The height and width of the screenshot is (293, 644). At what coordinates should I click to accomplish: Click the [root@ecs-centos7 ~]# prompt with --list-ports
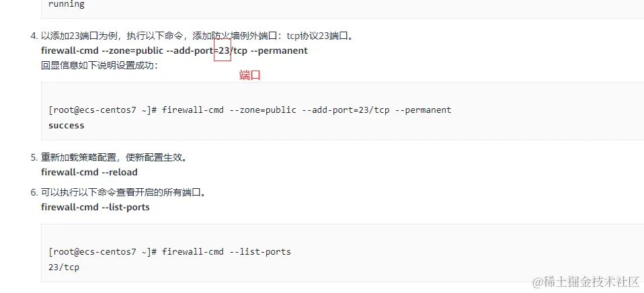[x=103, y=251]
